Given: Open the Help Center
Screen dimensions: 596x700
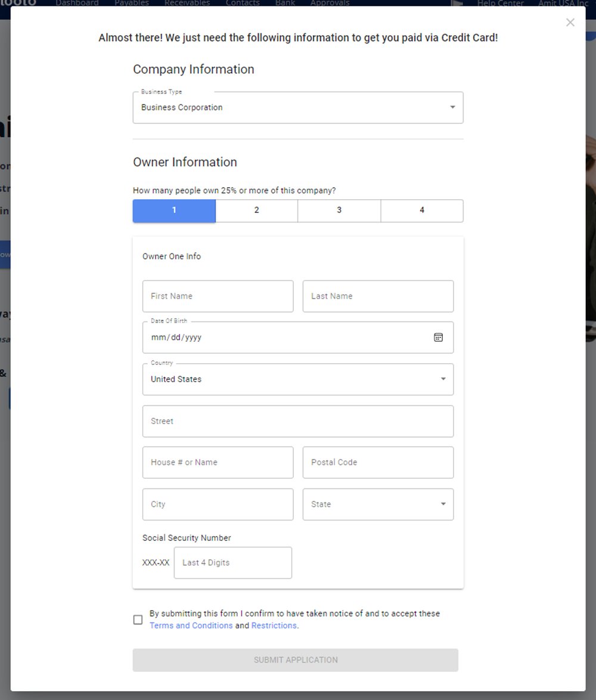Looking at the screenshot, I should coord(500,4).
